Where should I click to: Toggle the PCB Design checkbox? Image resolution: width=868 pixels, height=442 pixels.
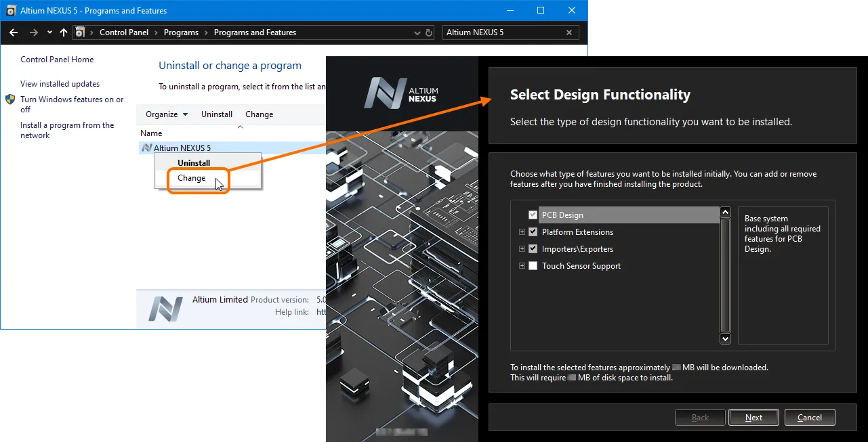tap(533, 215)
